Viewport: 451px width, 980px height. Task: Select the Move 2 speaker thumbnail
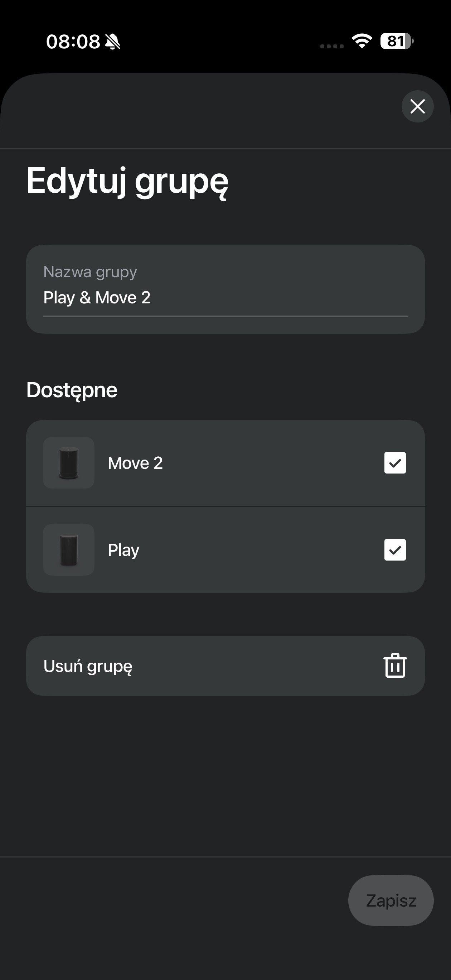pyautogui.click(x=69, y=463)
